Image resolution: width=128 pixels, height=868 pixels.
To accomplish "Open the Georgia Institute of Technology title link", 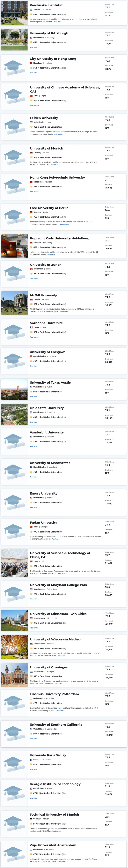I will [x=55, y=784].
